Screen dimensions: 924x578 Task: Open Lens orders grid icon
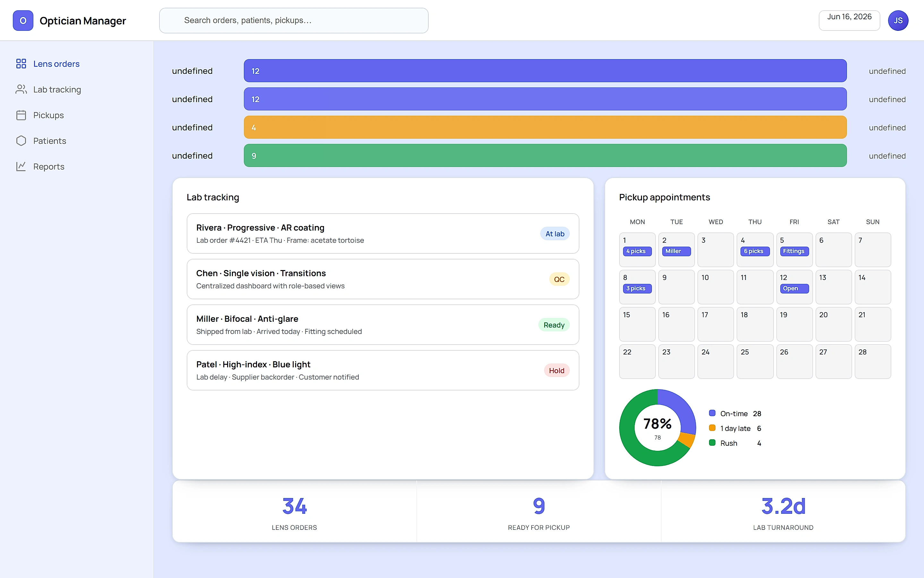tap(21, 64)
